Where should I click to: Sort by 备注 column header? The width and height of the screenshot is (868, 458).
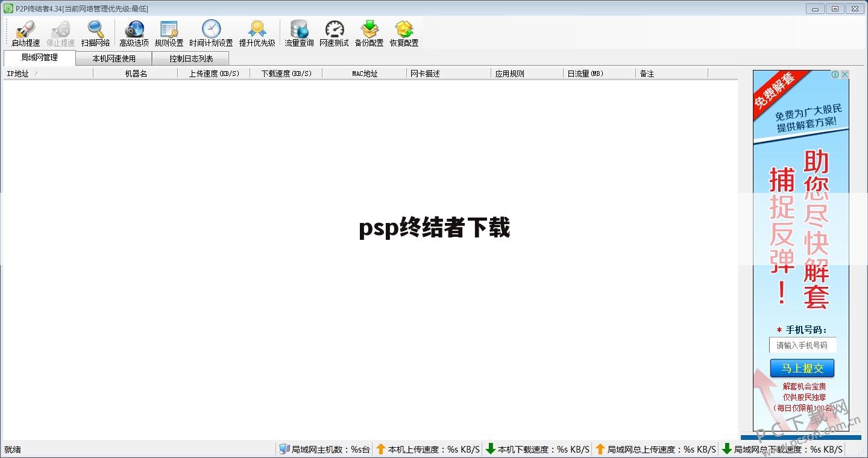click(672, 74)
